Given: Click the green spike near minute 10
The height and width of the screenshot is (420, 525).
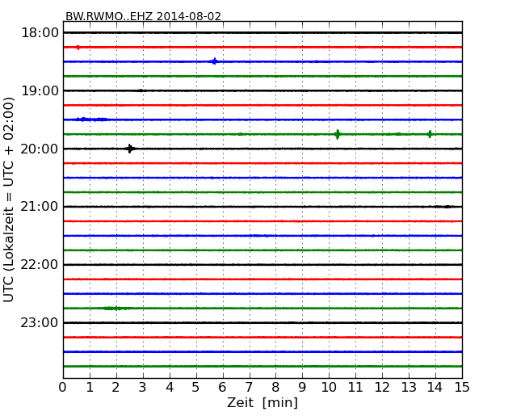Looking at the screenshot, I should (337, 134).
